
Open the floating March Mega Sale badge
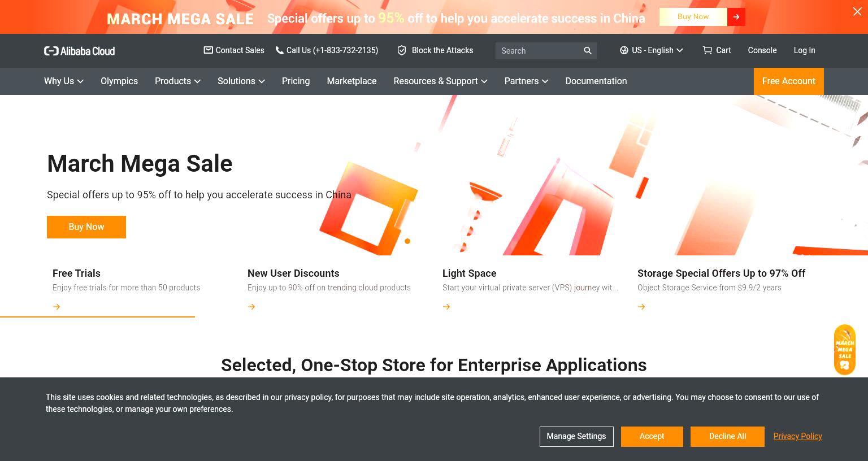pos(845,350)
